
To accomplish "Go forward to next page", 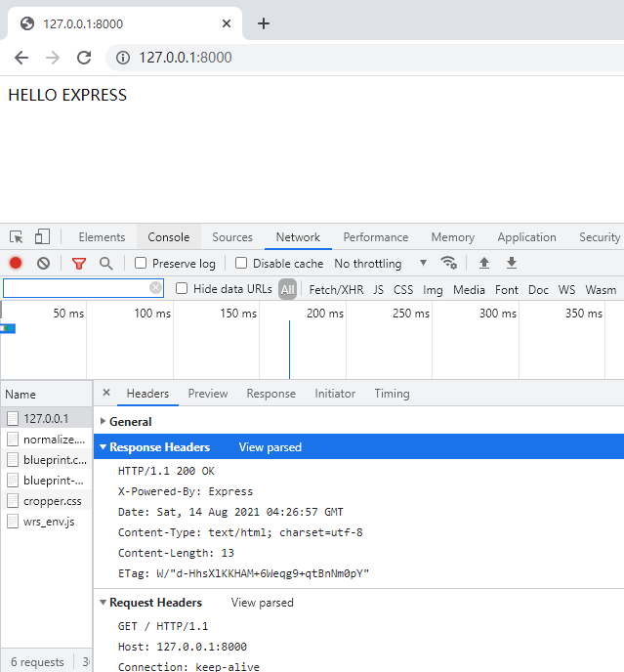I will point(53,58).
